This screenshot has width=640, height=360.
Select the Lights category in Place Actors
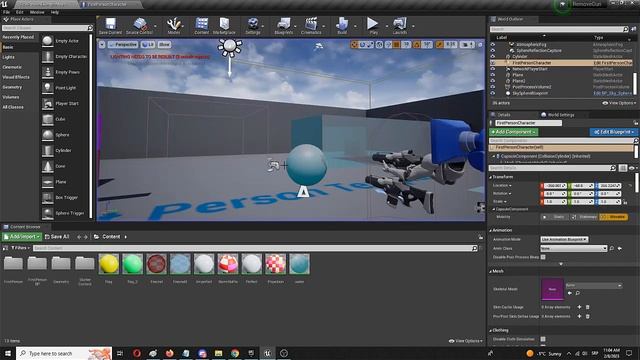click(x=9, y=57)
